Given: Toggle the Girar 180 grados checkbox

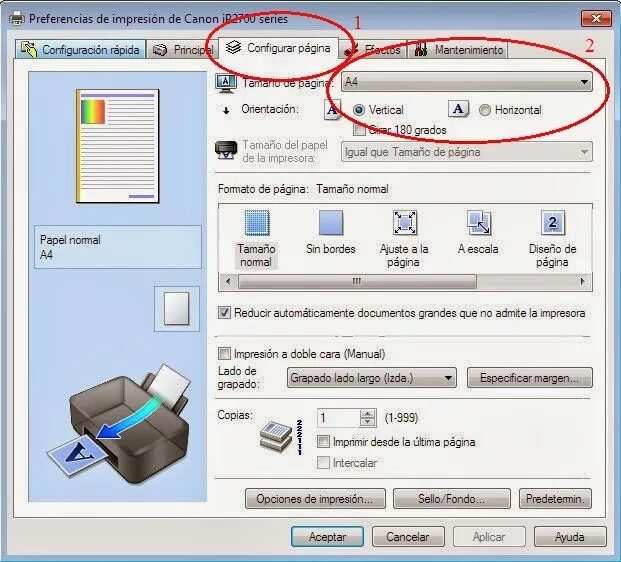Looking at the screenshot, I should [x=359, y=130].
